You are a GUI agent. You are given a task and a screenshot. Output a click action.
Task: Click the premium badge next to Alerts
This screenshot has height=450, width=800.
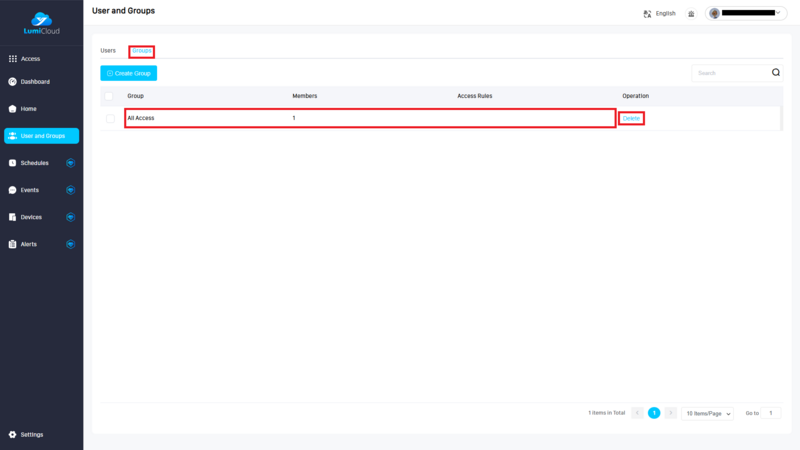70,244
